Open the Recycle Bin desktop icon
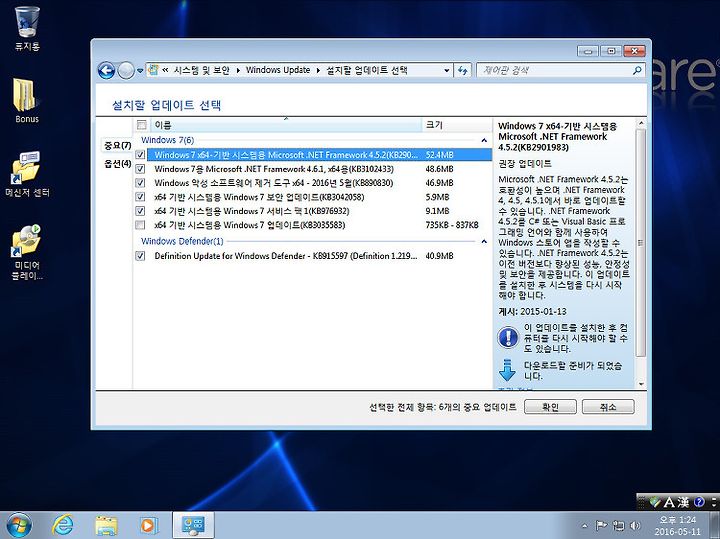Image resolution: width=720 pixels, height=539 pixels. pyautogui.click(x=27, y=28)
